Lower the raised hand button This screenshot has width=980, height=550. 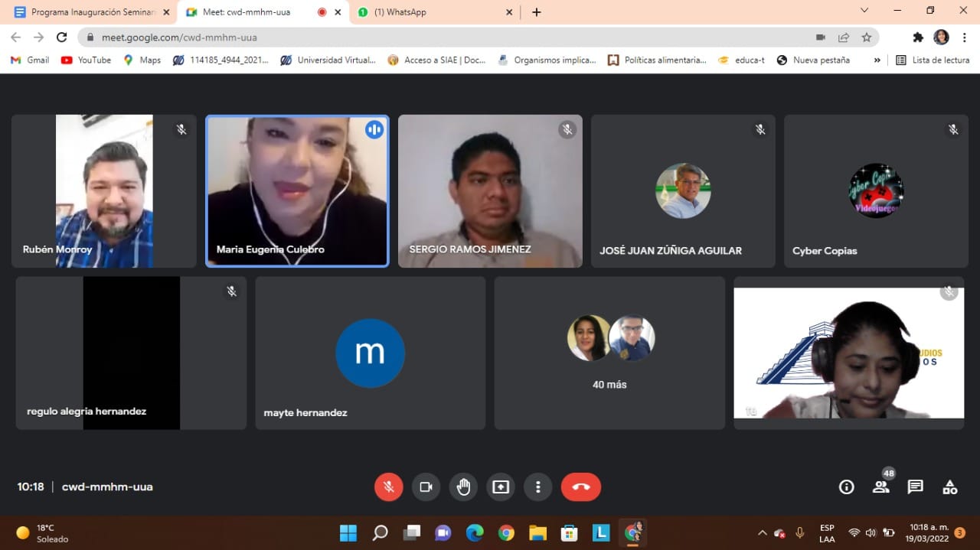click(x=463, y=487)
